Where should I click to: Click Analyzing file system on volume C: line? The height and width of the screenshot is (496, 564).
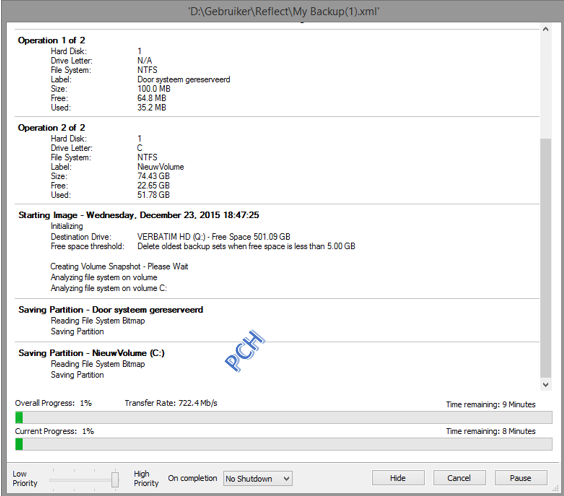(x=109, y=288)
